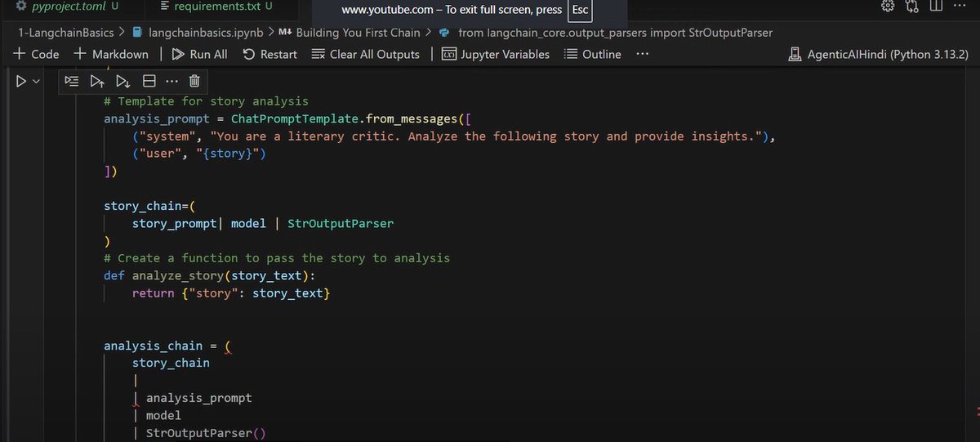Click the import StrOutputParser breadcrumb
The image size is (980, 442).
pyautogui.click(x=605, y=33)
